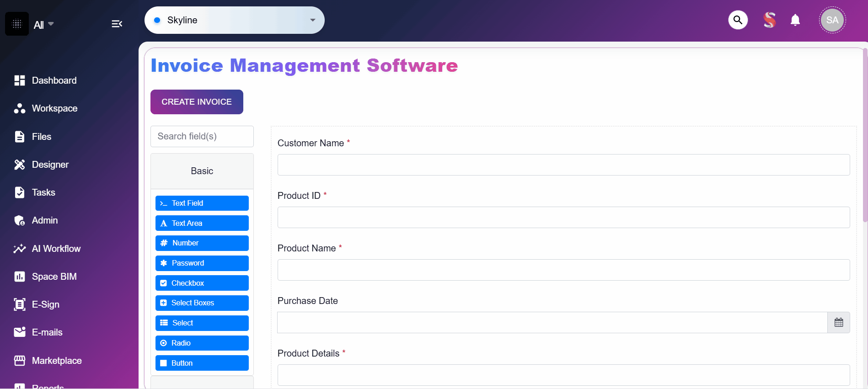This screenshot has width=868, height=389.
Task: Select the Text Area component
Action: click(202, 223)
